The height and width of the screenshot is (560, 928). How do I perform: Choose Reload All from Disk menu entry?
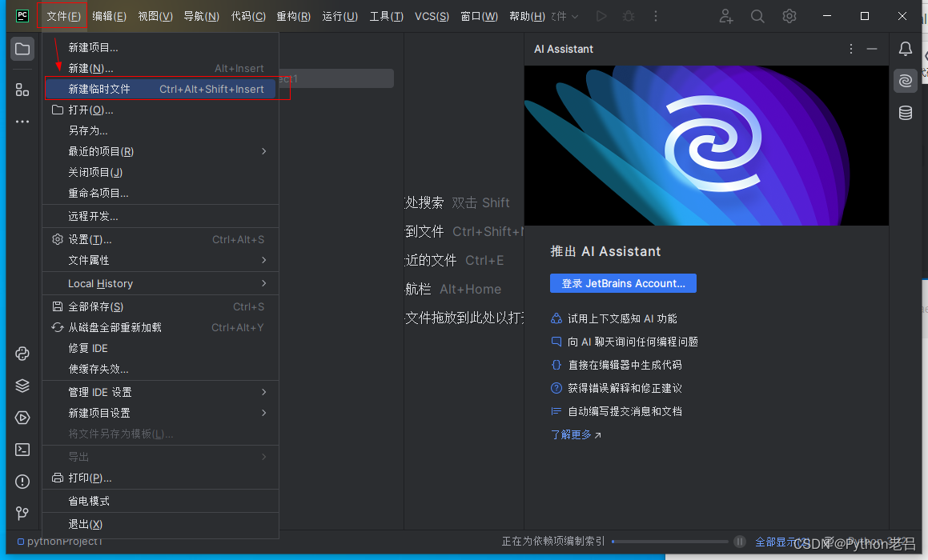coord(160,327)
